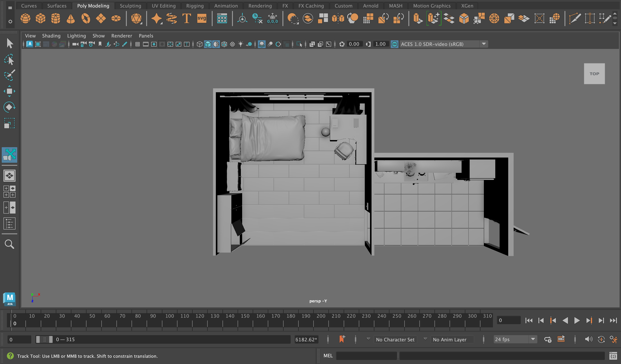This screenshot has height=364, width=621.
Task: Toggle Use Default Material button
Action: pyautogui.click(x=216, y=44)
